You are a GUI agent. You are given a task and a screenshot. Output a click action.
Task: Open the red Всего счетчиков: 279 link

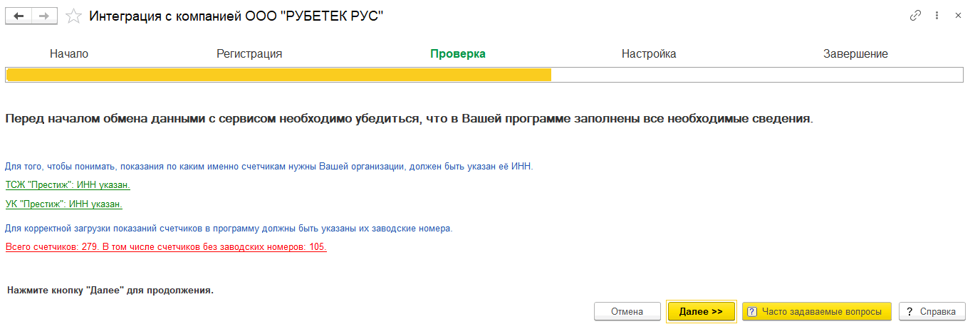[x=166, y=247]
